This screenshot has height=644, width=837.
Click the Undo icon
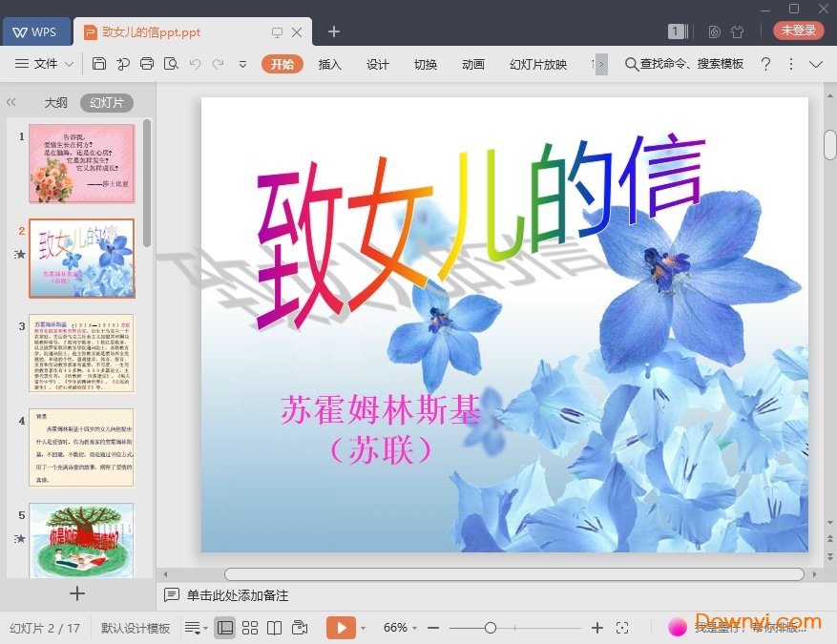click(196, 64)
